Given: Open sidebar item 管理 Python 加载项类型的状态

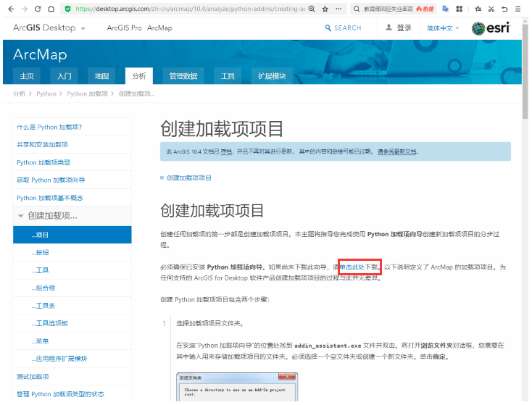Looking at the screenshot, I should 72,394.
